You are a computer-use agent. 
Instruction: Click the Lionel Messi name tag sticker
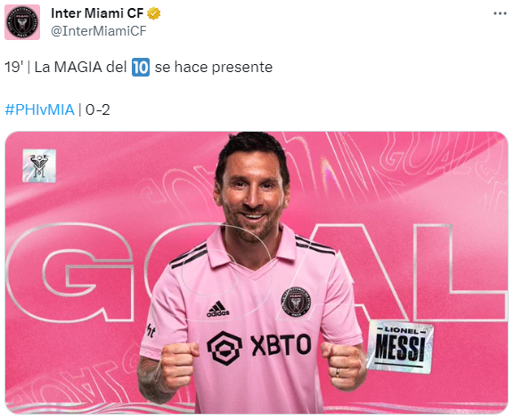click(400, 347)
